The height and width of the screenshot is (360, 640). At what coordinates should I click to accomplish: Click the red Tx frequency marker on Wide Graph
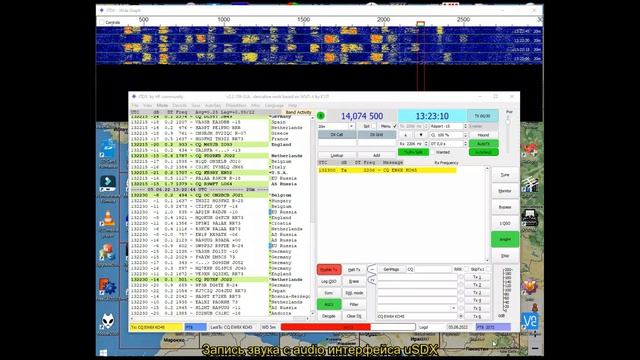(420, 24)
